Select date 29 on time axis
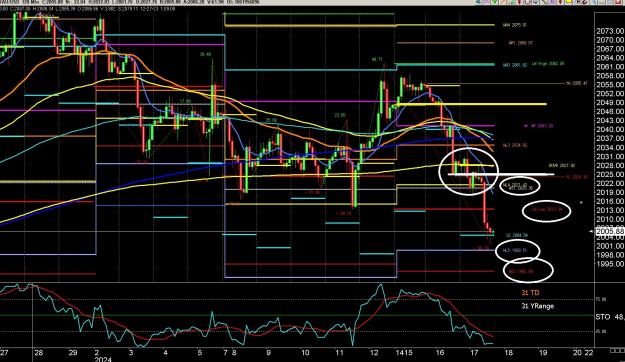The height and width of the screenshot is (362, 625). click(x=73, y=353)
